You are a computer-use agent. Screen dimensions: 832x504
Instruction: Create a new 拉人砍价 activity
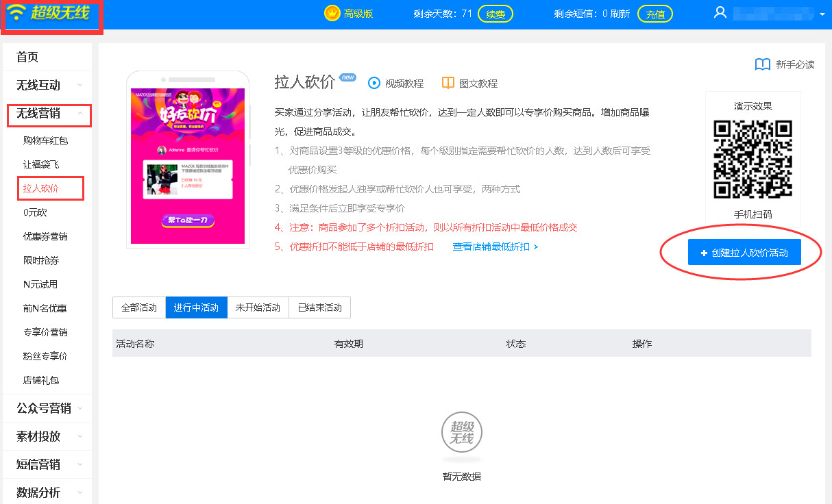(x=744, y=253)
